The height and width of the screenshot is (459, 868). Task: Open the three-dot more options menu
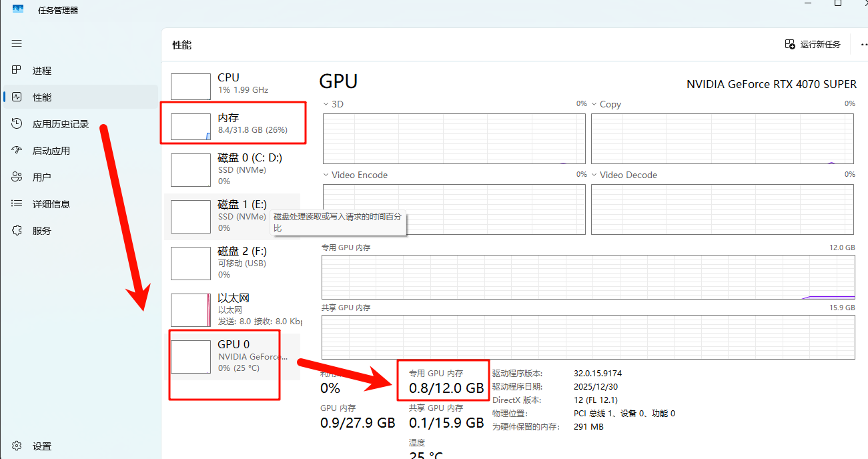(x=863, y=45)
